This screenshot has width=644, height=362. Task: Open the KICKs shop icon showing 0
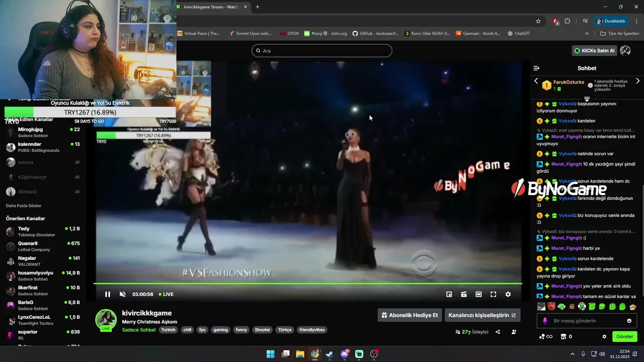point(567,337)
